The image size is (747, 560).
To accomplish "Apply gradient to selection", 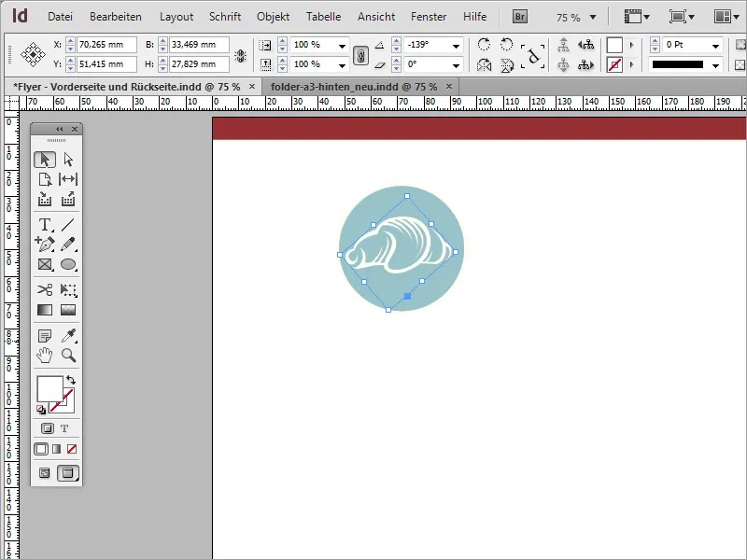I will 57,449.
